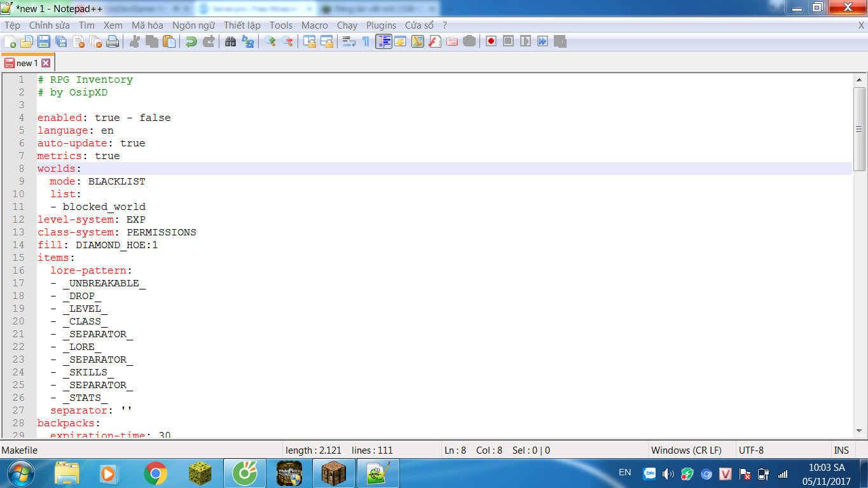Toggle synchronize horizontal scrolling icon
868x488 pixels.
(327, 41)
